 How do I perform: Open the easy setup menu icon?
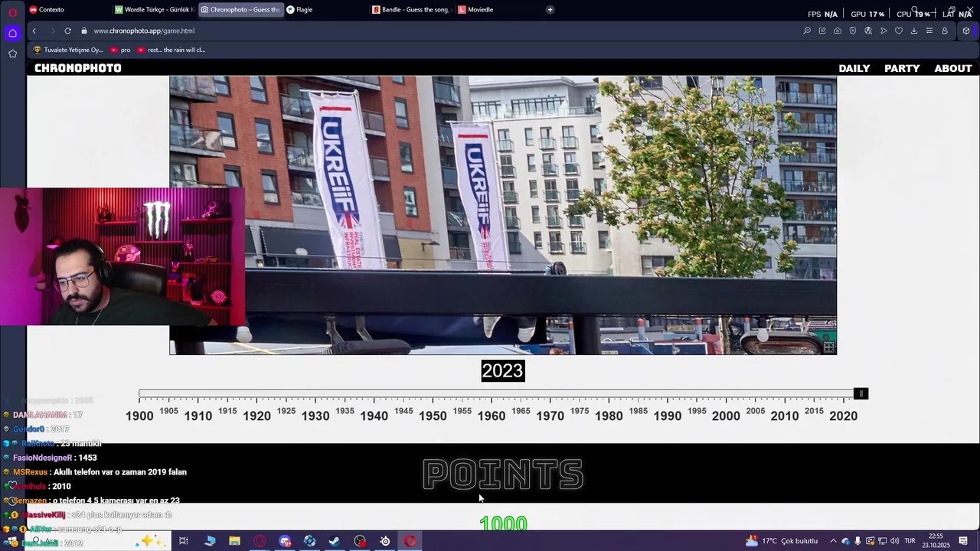point(929,31)
